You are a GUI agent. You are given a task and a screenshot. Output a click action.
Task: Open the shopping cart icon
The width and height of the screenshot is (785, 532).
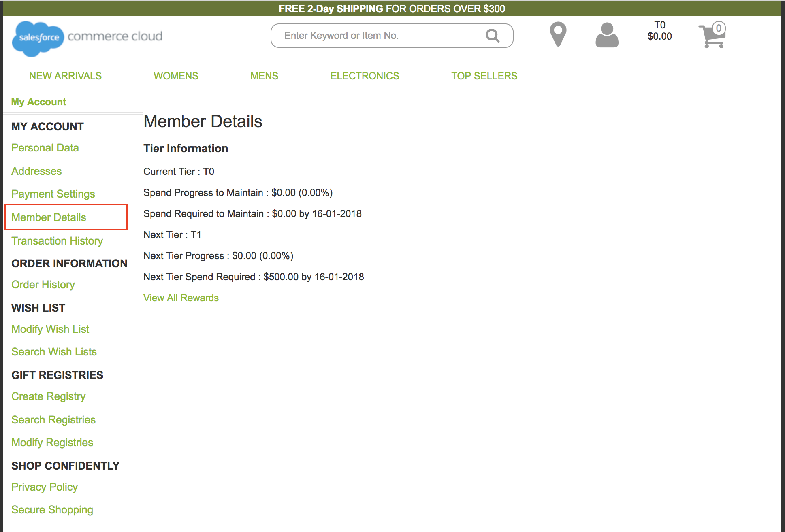[712, 35]
